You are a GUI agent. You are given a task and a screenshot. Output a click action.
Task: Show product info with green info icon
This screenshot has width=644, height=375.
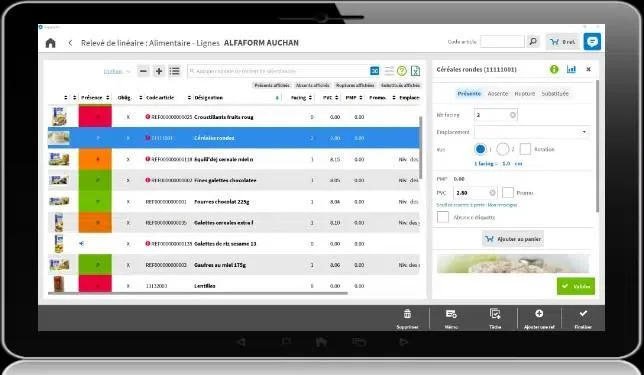(x=554, y=69)
